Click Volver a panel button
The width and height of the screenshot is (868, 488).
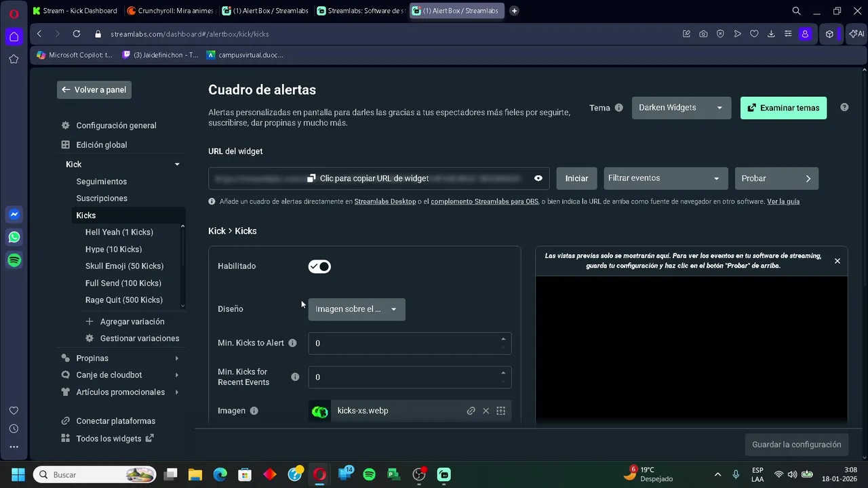(x=94, y=89)
